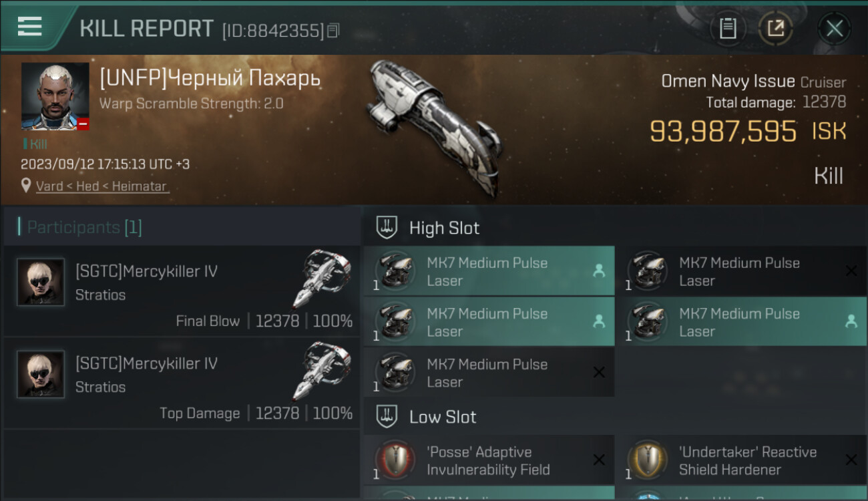Open Final Blow Mercykiller IV portrait
Screen dimensions: 868x501
41,282
